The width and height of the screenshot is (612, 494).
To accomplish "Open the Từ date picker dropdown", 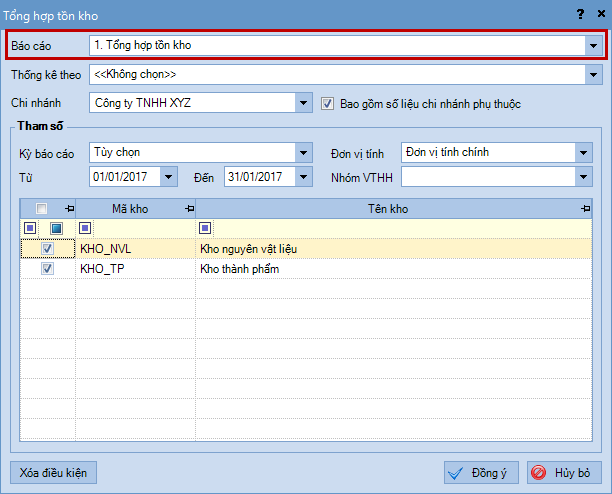I will (168, 177).
